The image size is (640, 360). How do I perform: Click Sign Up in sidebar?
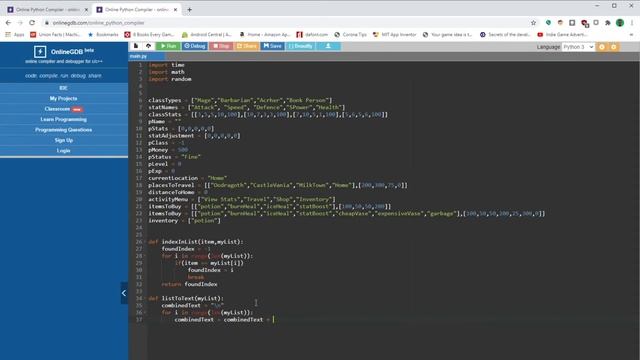(x=64, y=140)
